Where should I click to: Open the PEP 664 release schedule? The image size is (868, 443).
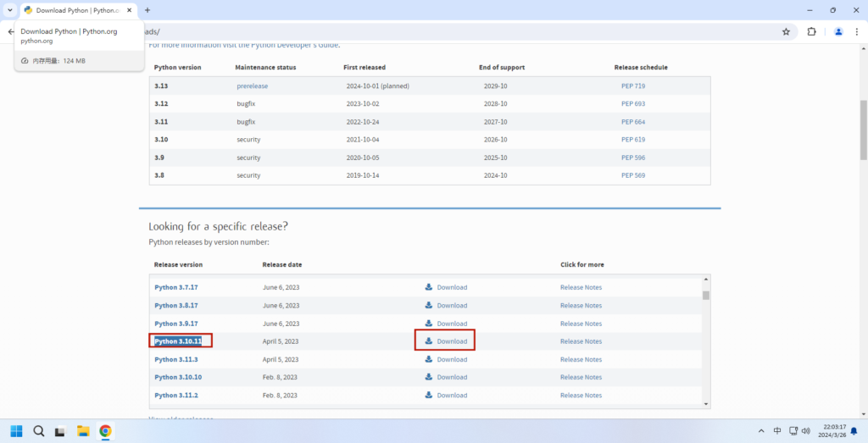[632, 122]
